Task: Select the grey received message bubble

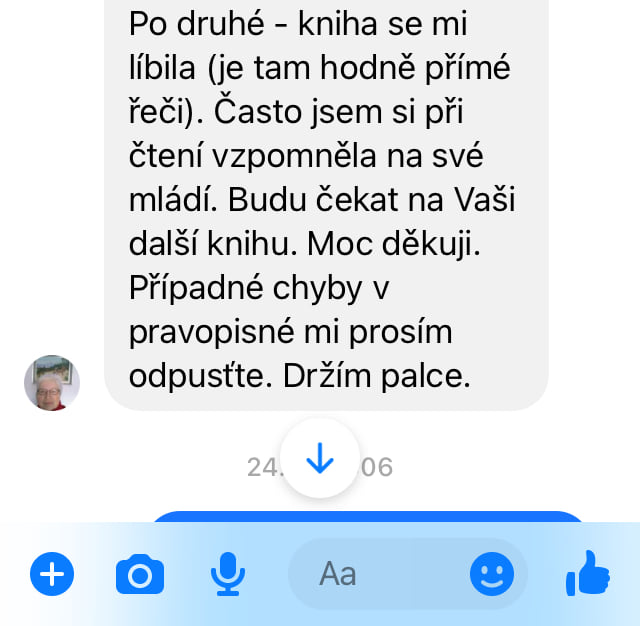Action: [326, 204]
